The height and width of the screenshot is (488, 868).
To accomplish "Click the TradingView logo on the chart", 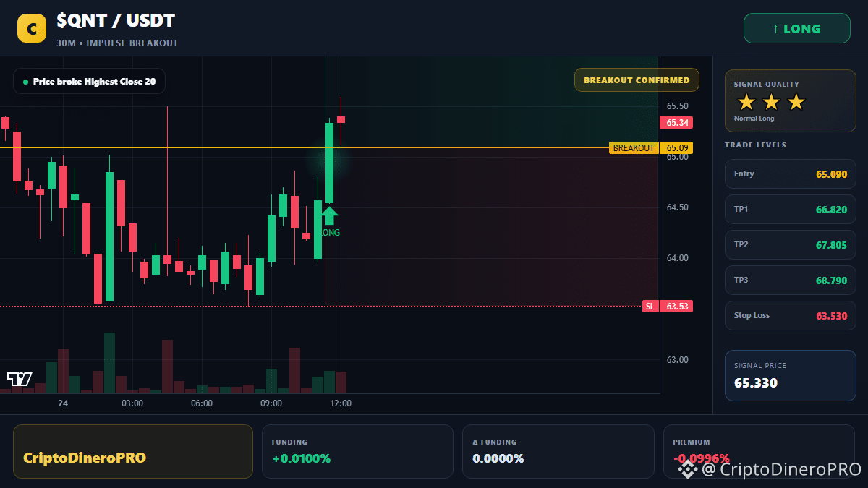I will pos(20,379).
